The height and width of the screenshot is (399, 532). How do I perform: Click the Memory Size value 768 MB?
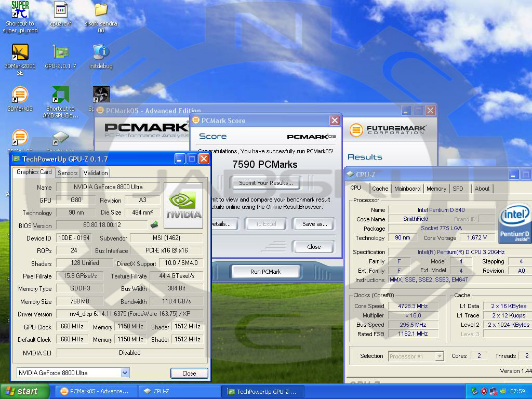pyautogui.click(x=79, y=301)
